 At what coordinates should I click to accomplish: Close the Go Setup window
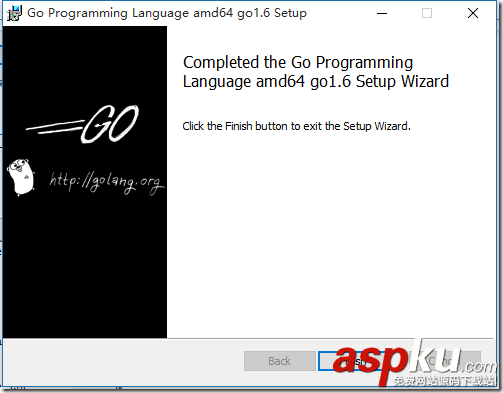tap(473, 14)
